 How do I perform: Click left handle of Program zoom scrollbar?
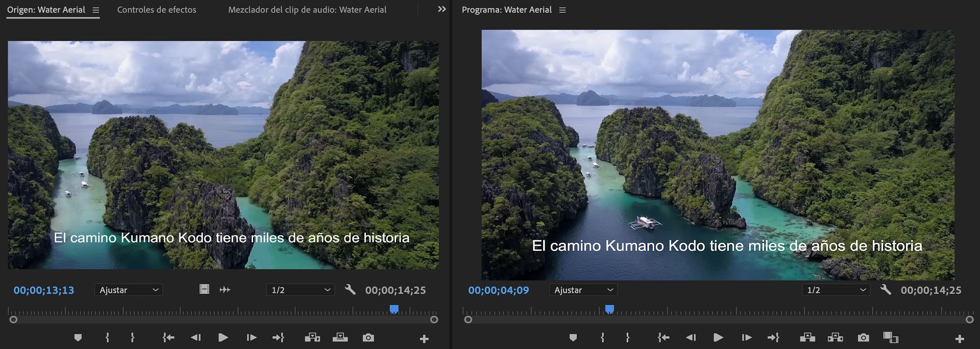[x=468, y=319]
